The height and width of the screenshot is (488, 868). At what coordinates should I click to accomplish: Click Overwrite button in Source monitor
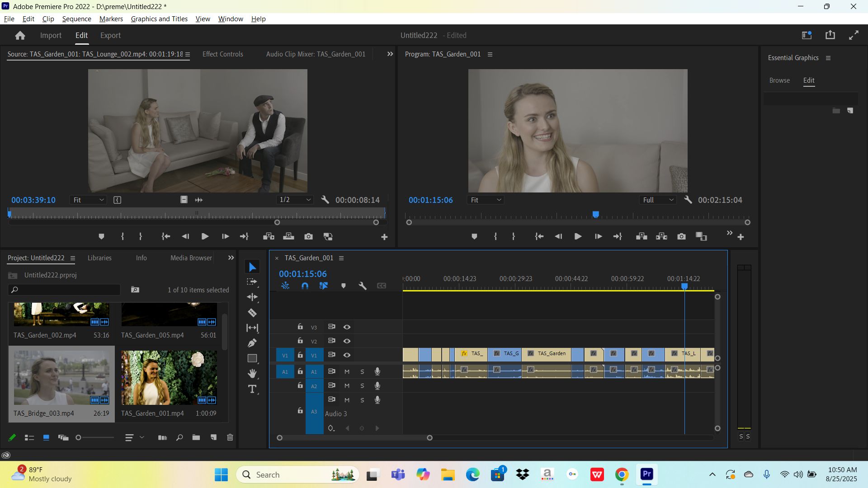click(288, 236)
